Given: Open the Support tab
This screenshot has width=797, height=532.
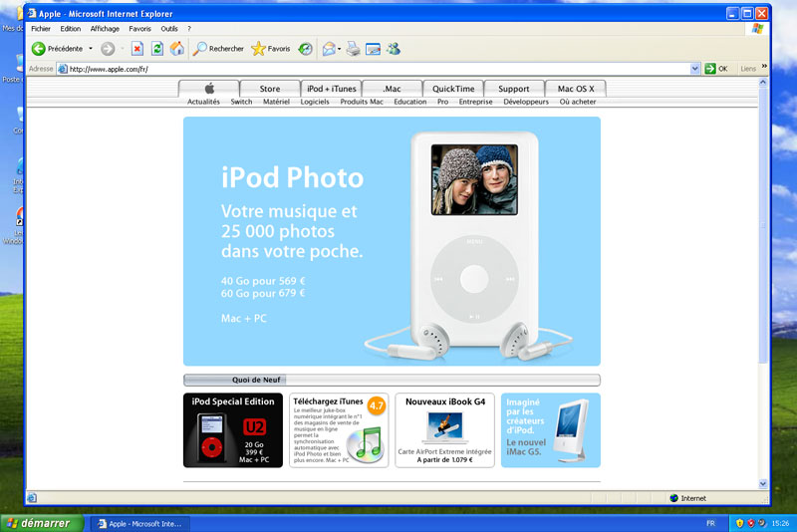Looking at the screenshot, I should pos(514,89).
